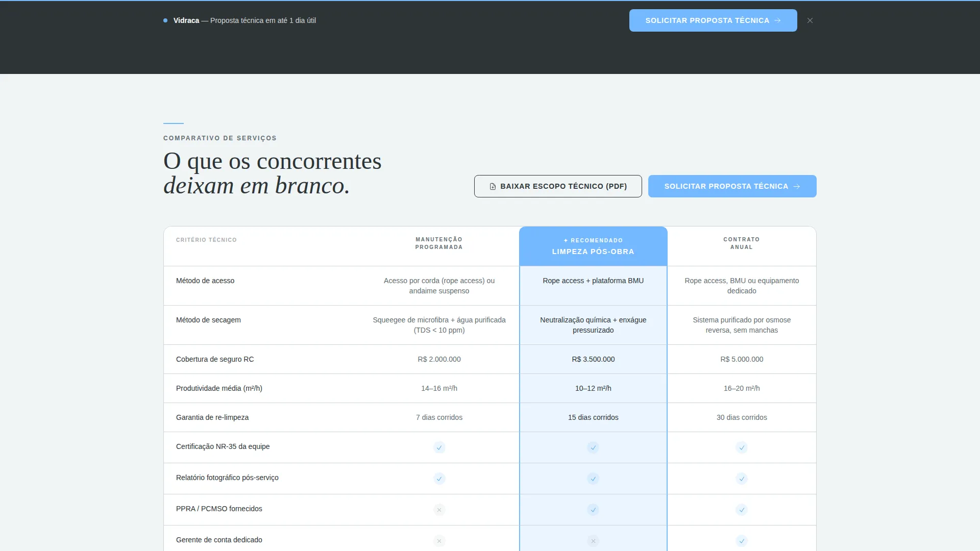Click Relatório fotográfico check under Contrato Anual

[x=742, y=479]
